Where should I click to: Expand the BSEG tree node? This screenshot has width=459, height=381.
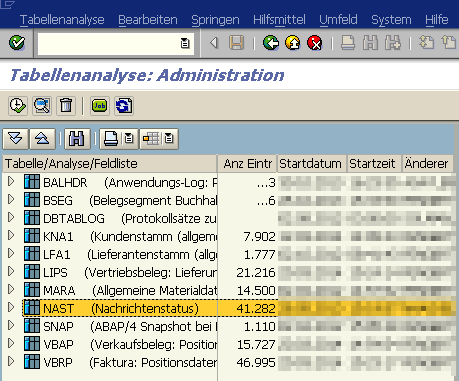point(11,200)
